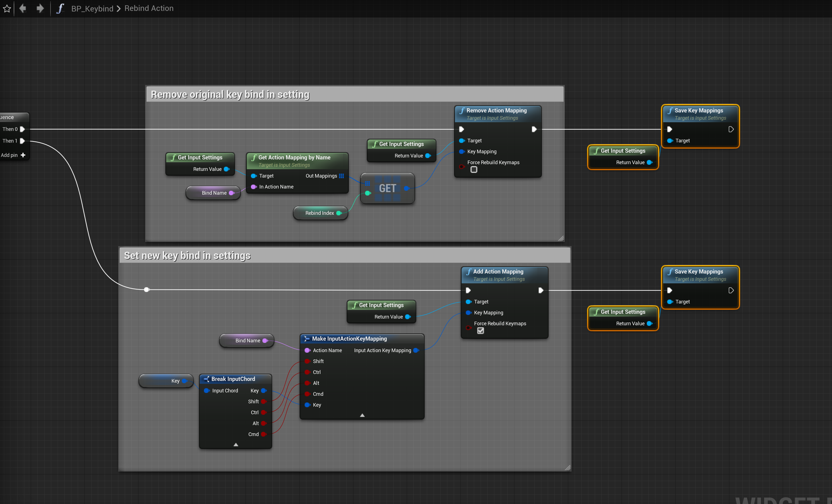Click Rebind Action in the breadcrumb

tap(149, 8)
